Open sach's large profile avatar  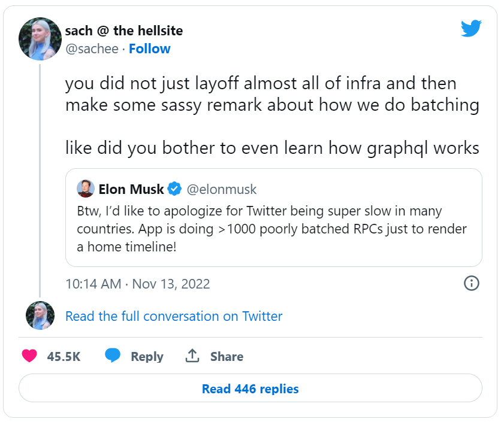tap(40, 39)
